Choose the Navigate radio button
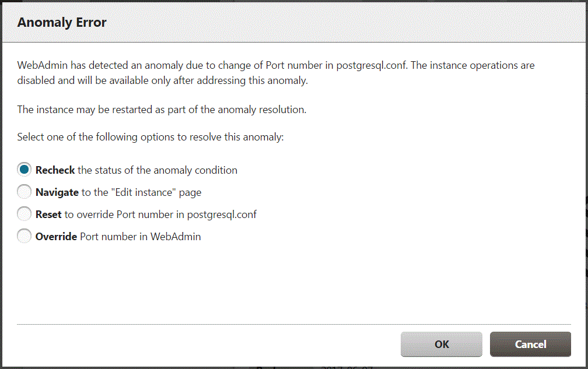Image resolution: width=588 pixels, height=369 pixels. [24, 192]
